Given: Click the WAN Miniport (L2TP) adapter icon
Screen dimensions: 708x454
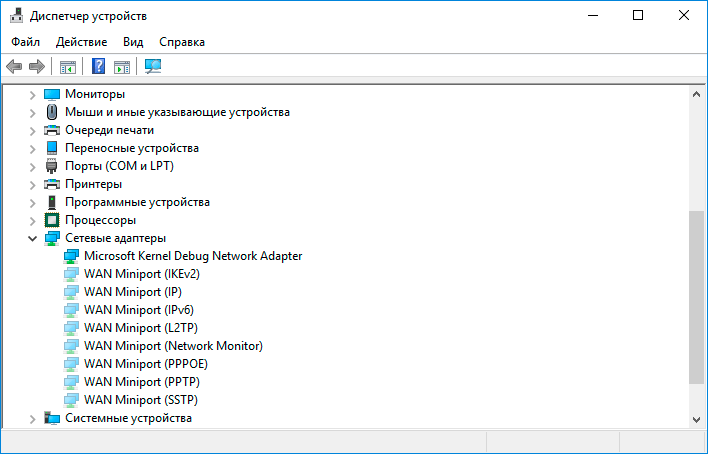Looking at the screenshot, I should (x=71, y=328).
